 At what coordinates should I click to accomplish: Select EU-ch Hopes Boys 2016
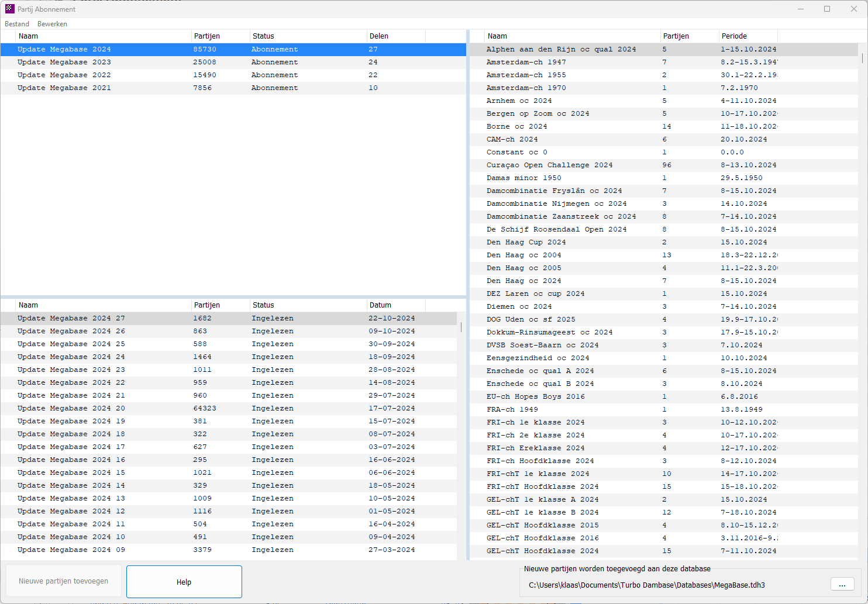click(664, 397)
